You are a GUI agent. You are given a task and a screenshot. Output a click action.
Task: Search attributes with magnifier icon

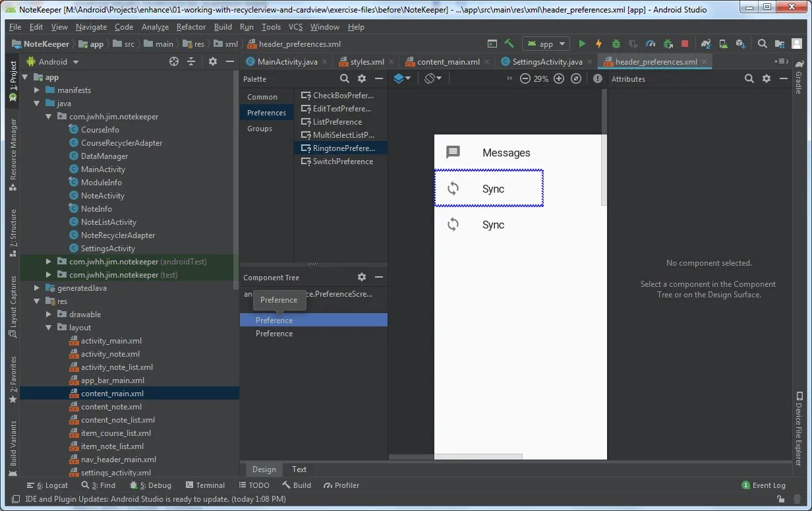tap(749, 78)
